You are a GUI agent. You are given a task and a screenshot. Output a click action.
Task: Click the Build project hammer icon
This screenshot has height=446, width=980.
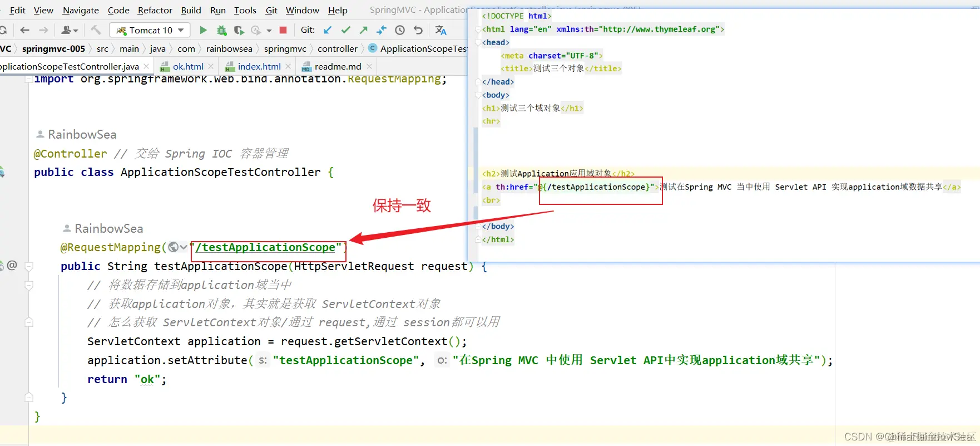(x=96, y=30)
